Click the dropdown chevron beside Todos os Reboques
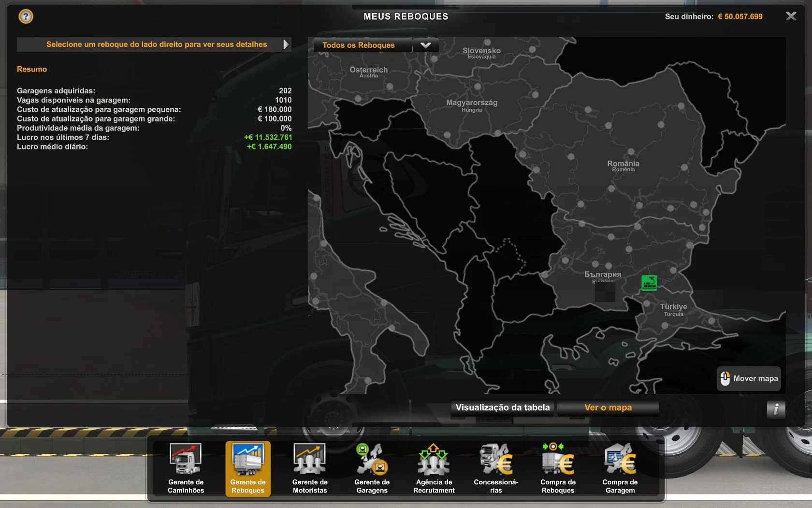The height and width of the screenshot is (508, 812). click(x=426, y=45)
